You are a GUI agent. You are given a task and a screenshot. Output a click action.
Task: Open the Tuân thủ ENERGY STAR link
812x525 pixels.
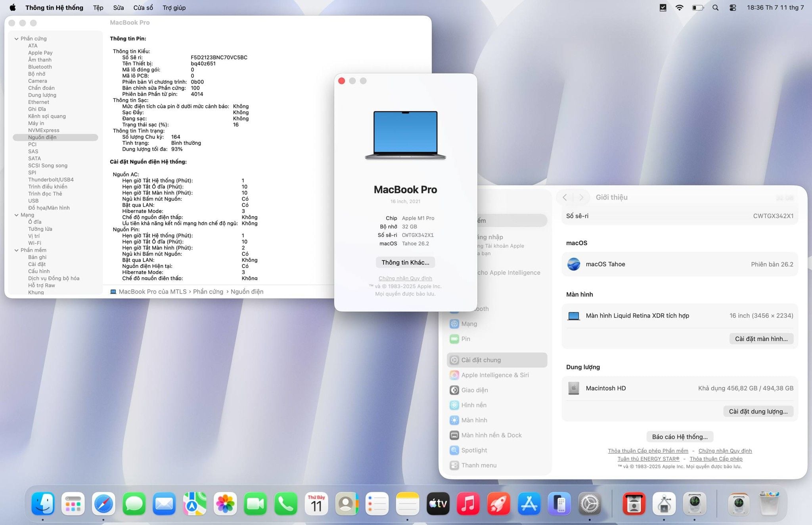tap(649, 459)
